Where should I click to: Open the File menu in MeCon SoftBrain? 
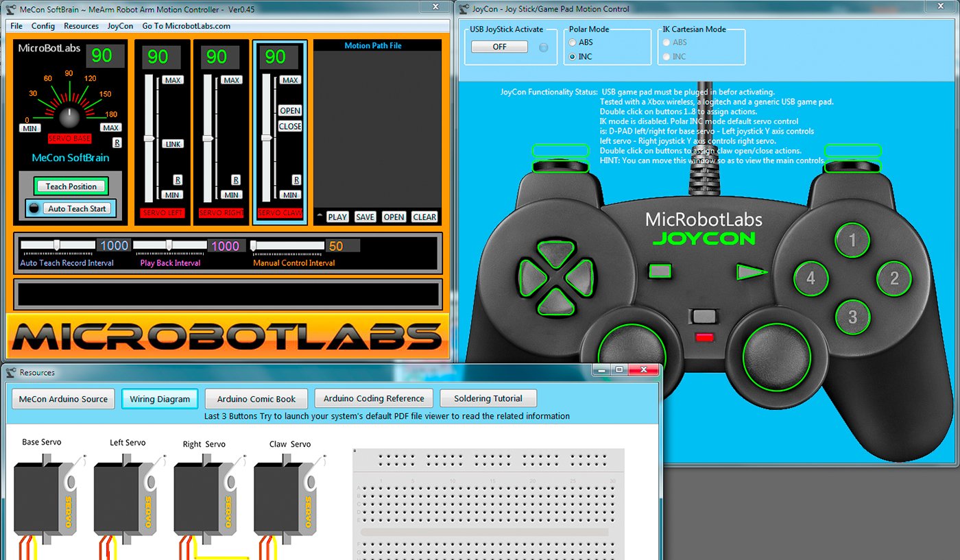tap(16, 26)
